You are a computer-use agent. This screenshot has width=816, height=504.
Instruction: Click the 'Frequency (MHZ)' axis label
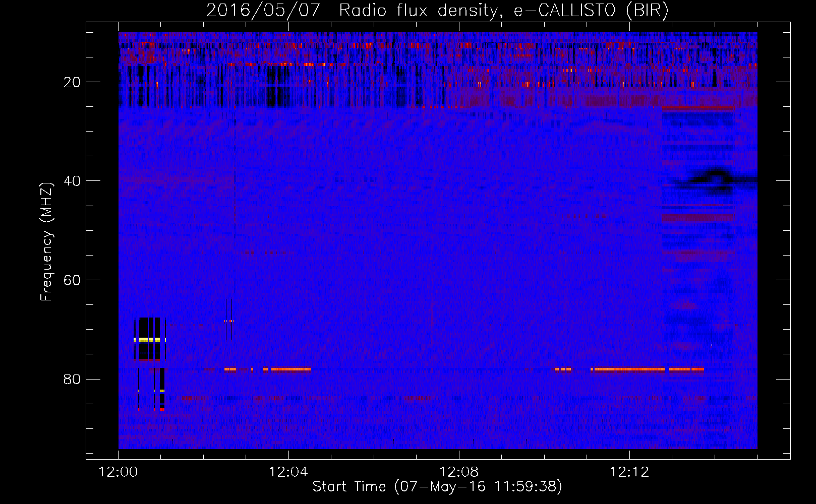coord(46,242)
